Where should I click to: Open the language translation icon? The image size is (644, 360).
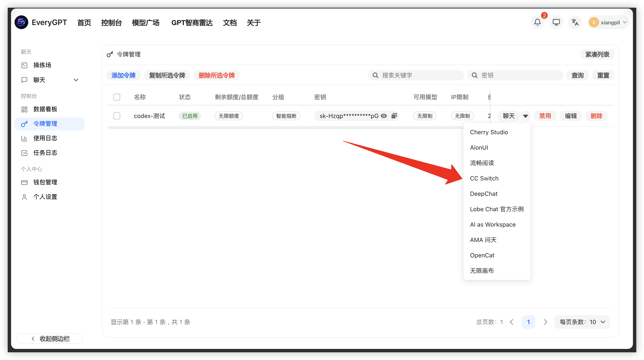click(x=575, y=22)
